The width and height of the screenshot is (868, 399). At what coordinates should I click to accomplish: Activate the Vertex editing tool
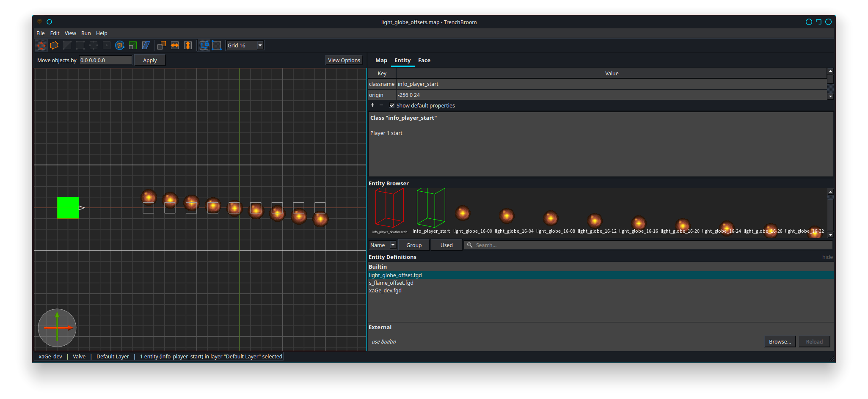coord(80,45)
